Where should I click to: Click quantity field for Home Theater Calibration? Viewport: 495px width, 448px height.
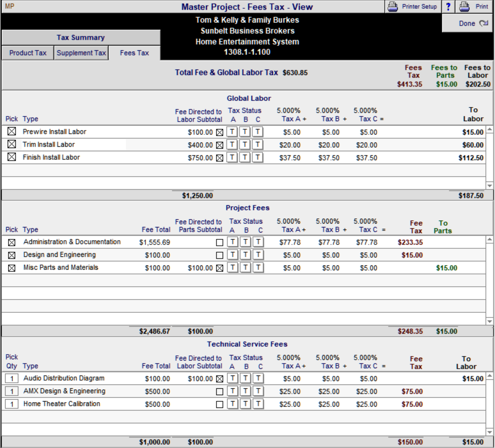tap(12, 404)
